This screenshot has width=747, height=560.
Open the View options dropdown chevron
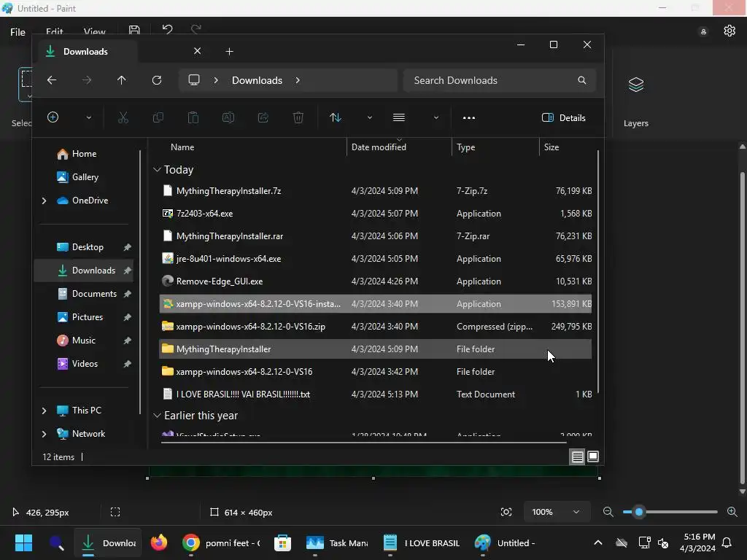436,117
